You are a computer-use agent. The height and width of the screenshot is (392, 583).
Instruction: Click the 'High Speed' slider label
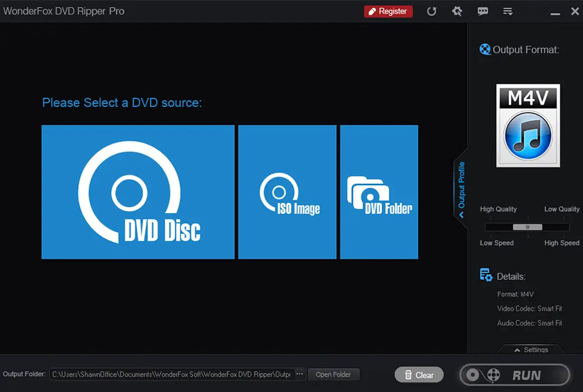[x=562, y=243]
